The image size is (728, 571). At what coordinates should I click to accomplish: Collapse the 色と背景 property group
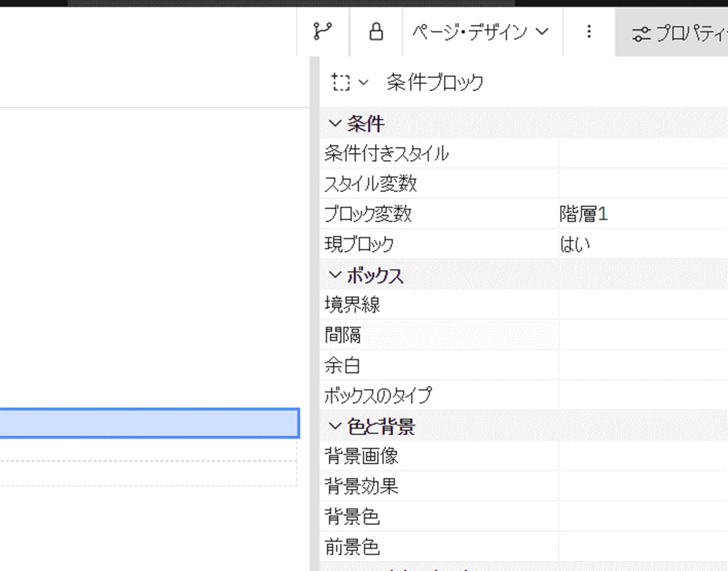pos(334,425)
